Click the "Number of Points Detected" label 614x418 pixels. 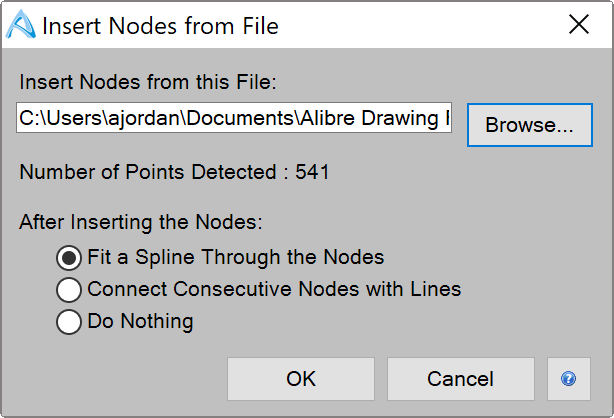point(148,172)
